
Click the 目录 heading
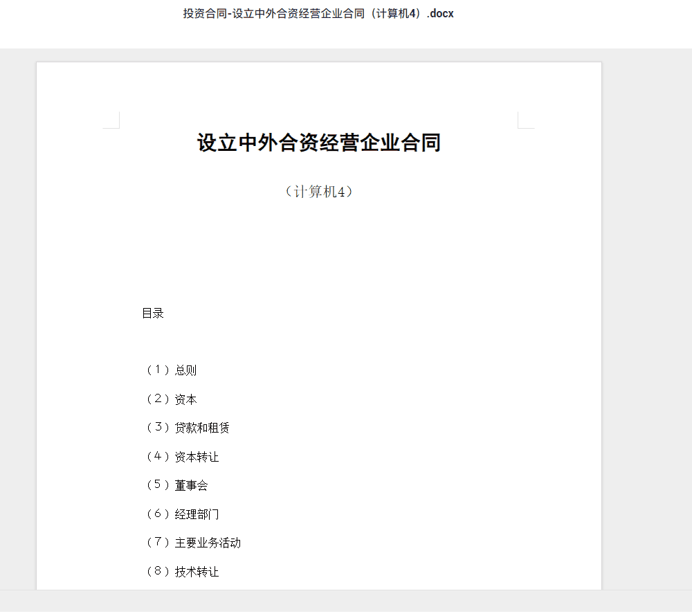pyautogui.click(x=153, y=314)
